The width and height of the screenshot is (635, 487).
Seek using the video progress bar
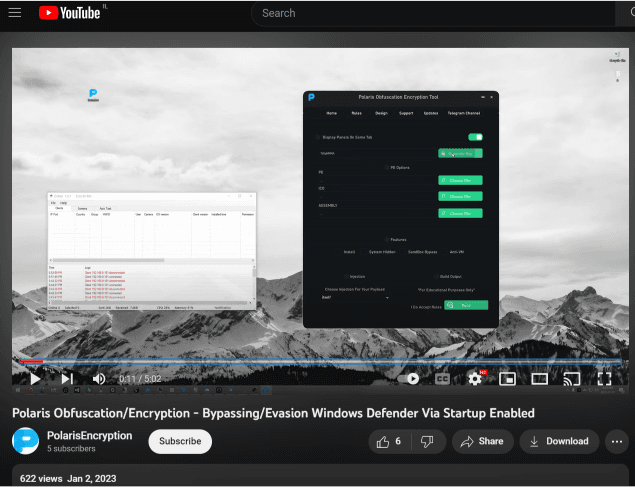point(320,361)
